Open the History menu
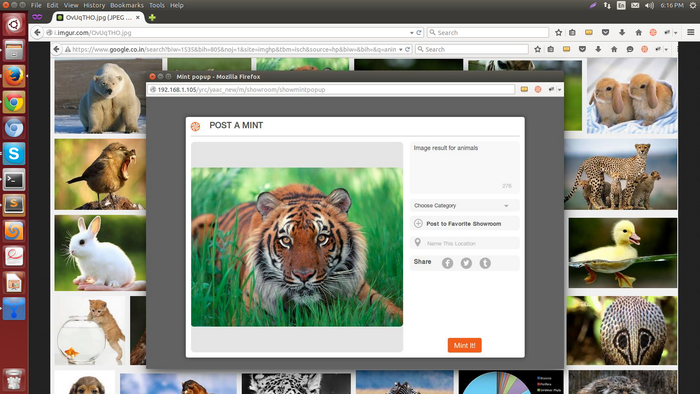Screen dimensions: 700x394 click(94, 5)
